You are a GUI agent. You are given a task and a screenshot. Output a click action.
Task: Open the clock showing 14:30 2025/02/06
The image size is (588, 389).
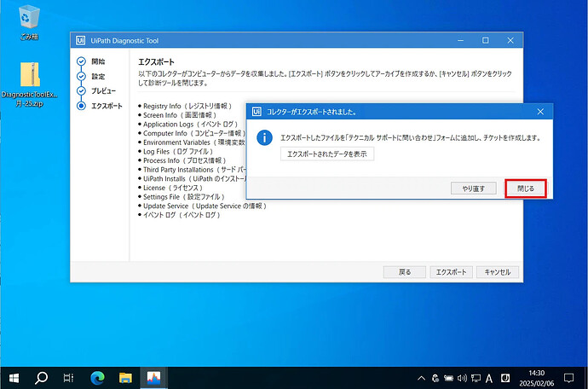[536, 378]
